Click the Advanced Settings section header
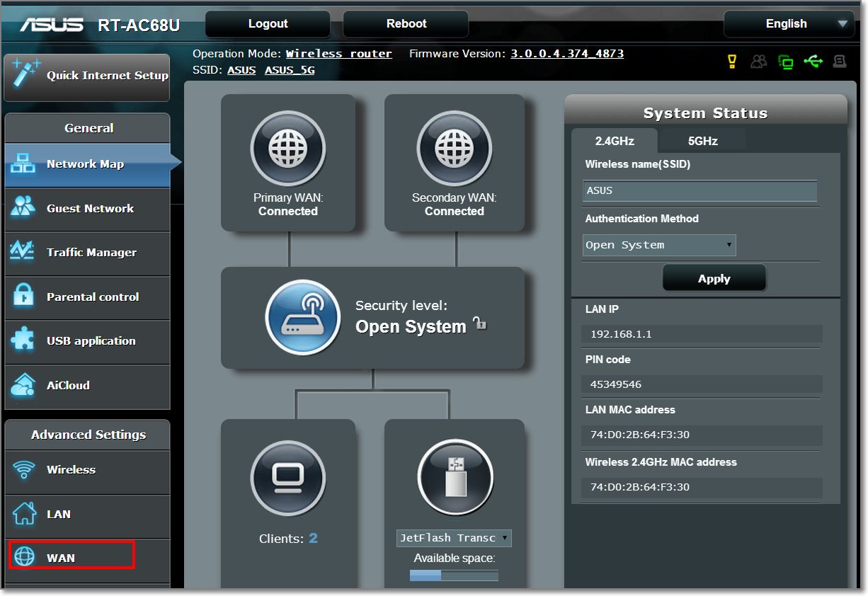This screenshot has height=596, width=868. click(88, 435)
